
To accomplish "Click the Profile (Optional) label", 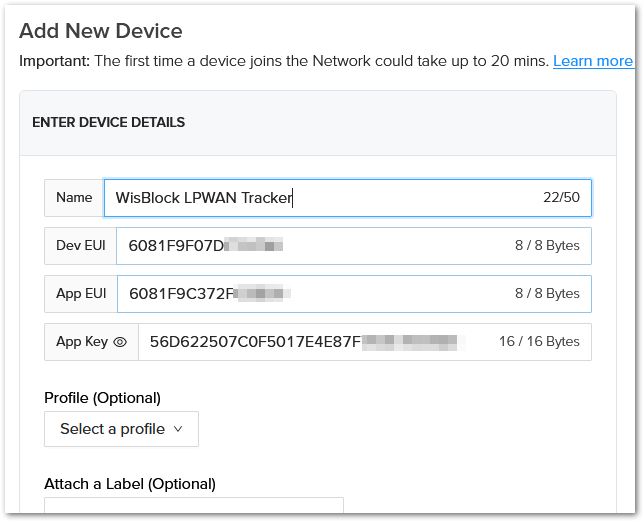I will 102,398.
